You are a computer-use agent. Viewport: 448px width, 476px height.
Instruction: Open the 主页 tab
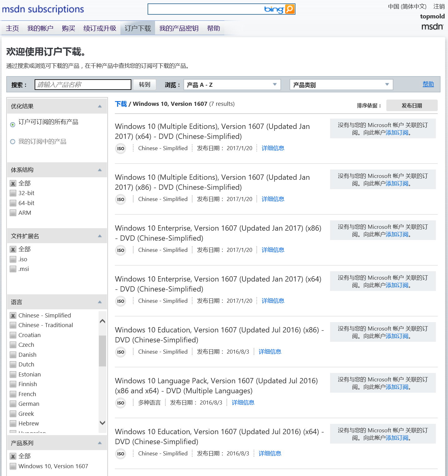pos(12,28)
